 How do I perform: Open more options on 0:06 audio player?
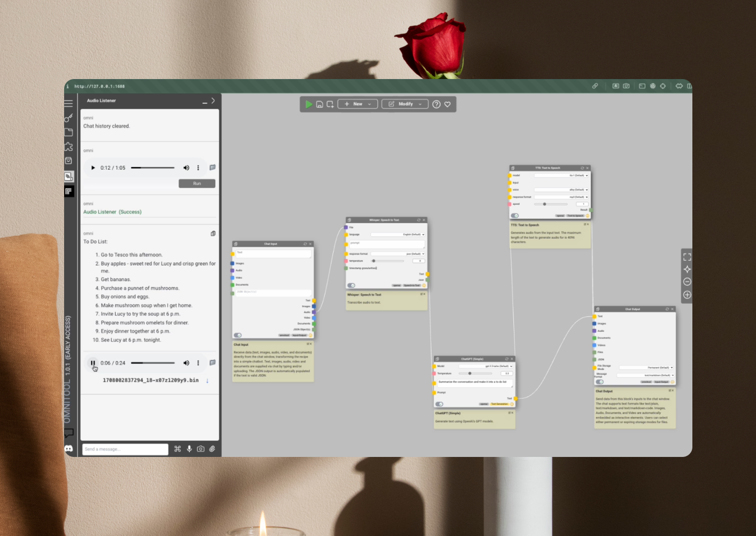click(198, 363)
